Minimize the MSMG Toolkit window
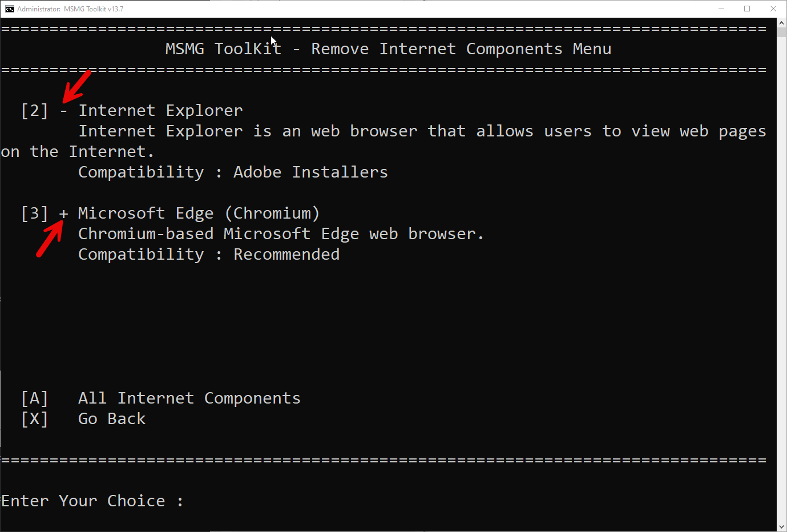The image size is (787, 532). pos(721,9)
